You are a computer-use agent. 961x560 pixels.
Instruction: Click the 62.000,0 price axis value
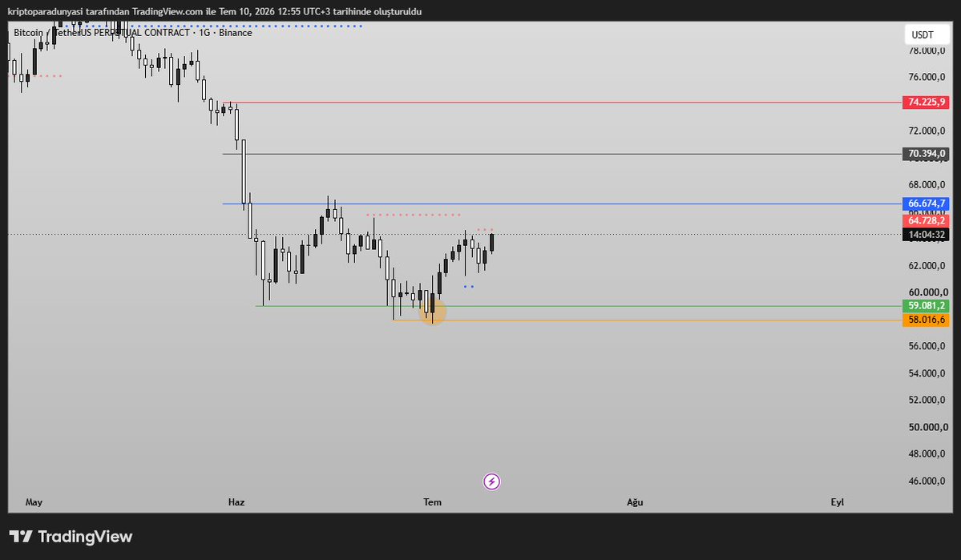[927, 266]
